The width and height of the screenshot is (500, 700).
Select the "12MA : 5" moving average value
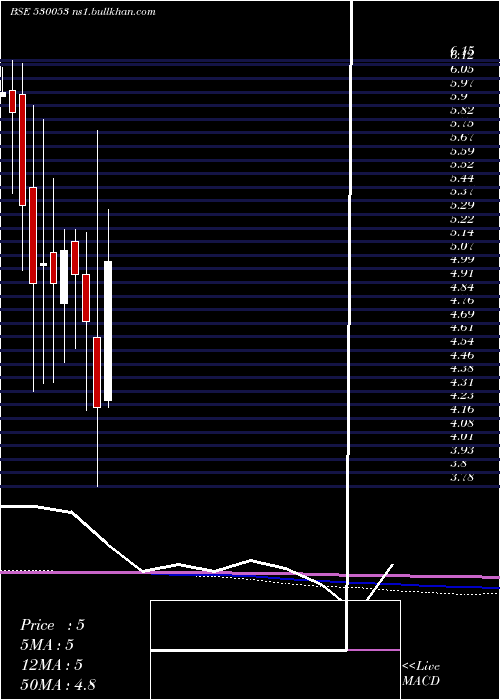pyautogui.click(x=51, y=665)
